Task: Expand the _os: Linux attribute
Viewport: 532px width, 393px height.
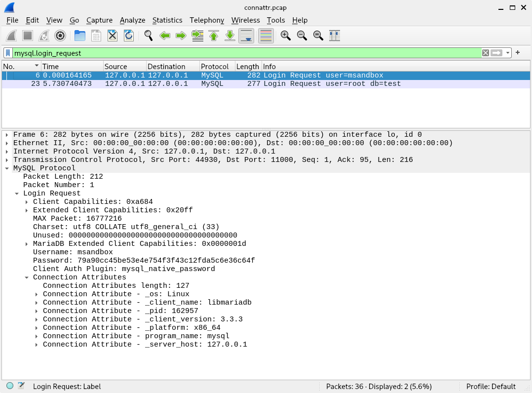Action: click(x=37, y=294)
